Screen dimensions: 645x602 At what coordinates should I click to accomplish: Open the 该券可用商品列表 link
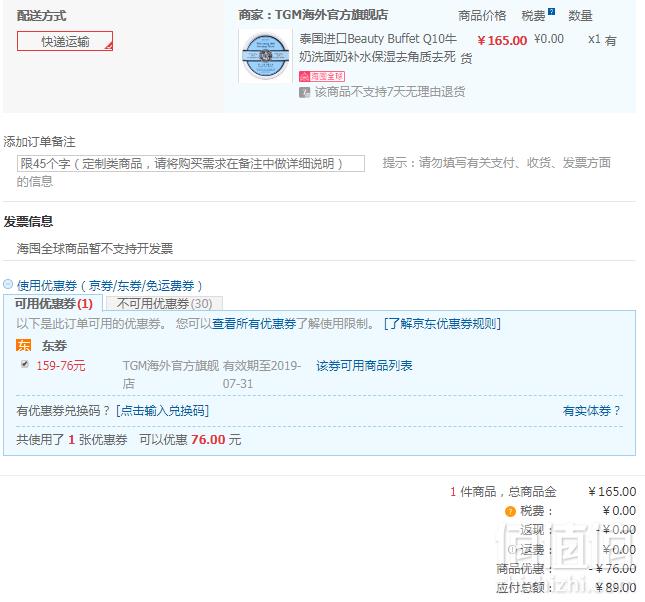(x=364, y=365)
